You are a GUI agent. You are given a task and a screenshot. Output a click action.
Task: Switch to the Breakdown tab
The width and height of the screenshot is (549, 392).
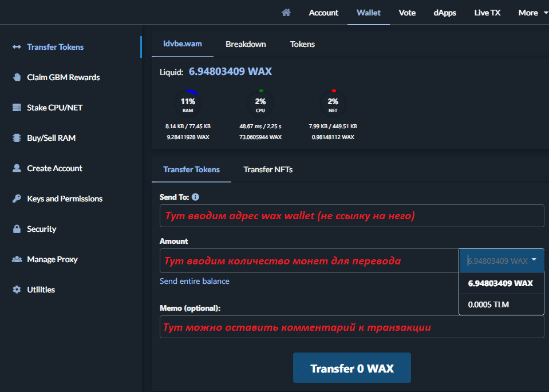246,44
